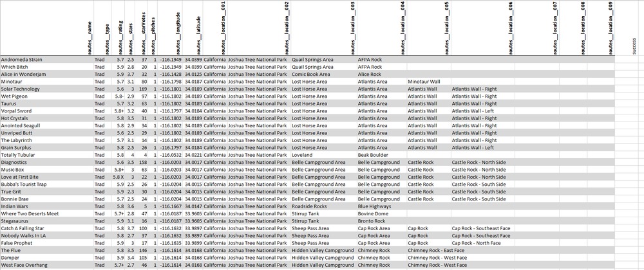Click the Nobody Walks In LA cell
The width and height of the screenshot is (644, 270).
tap(47, 235)
